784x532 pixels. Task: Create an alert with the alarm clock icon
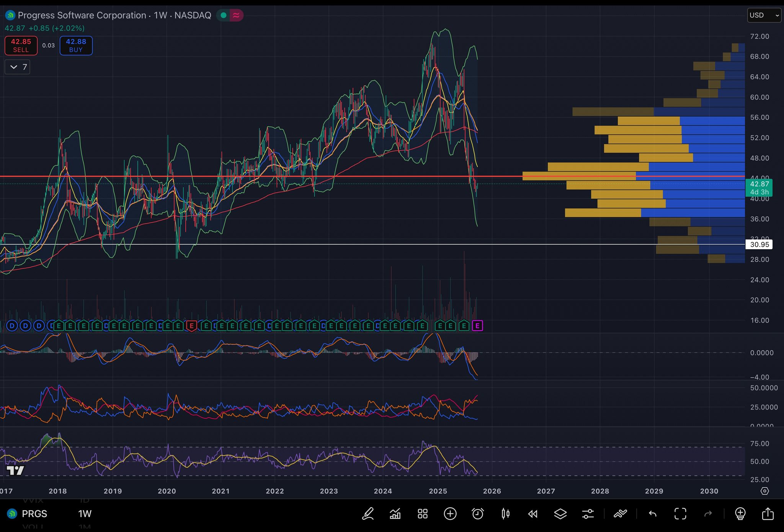click(x=478, y=514)
